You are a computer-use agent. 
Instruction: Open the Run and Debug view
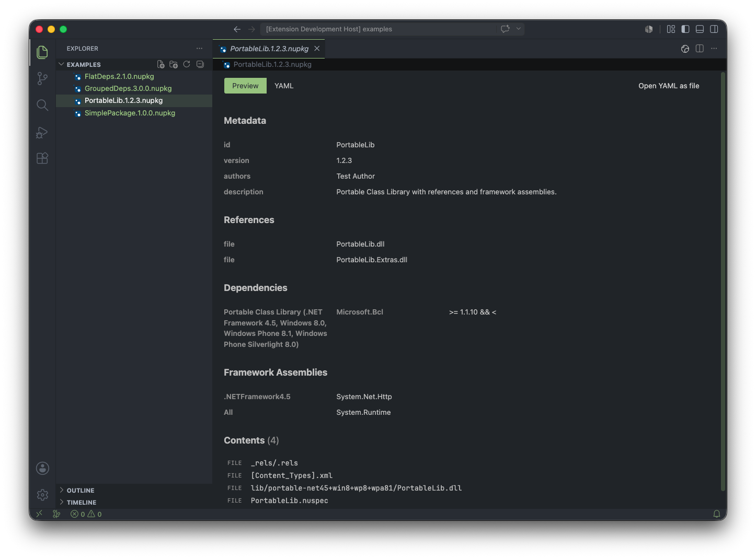42,132
